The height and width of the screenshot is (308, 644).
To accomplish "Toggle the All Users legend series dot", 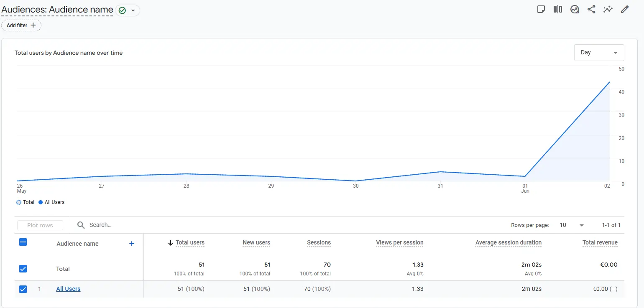I will point(41,202).
